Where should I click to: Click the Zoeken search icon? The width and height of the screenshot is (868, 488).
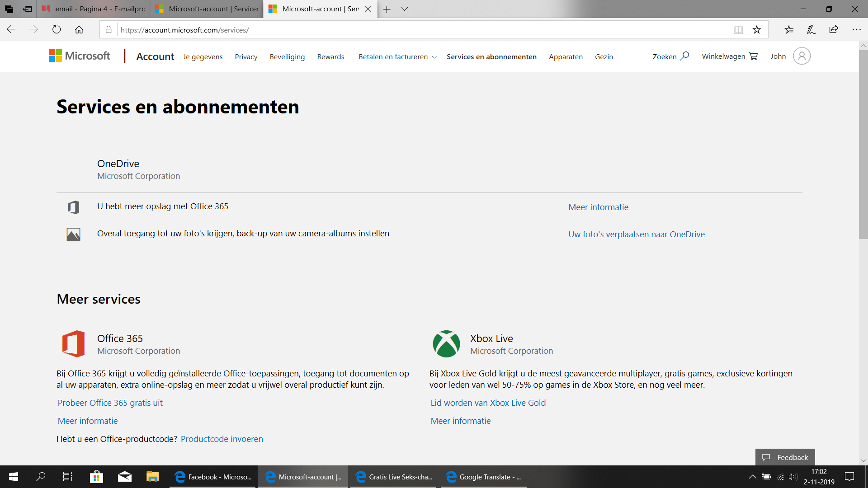click(684, 56)
